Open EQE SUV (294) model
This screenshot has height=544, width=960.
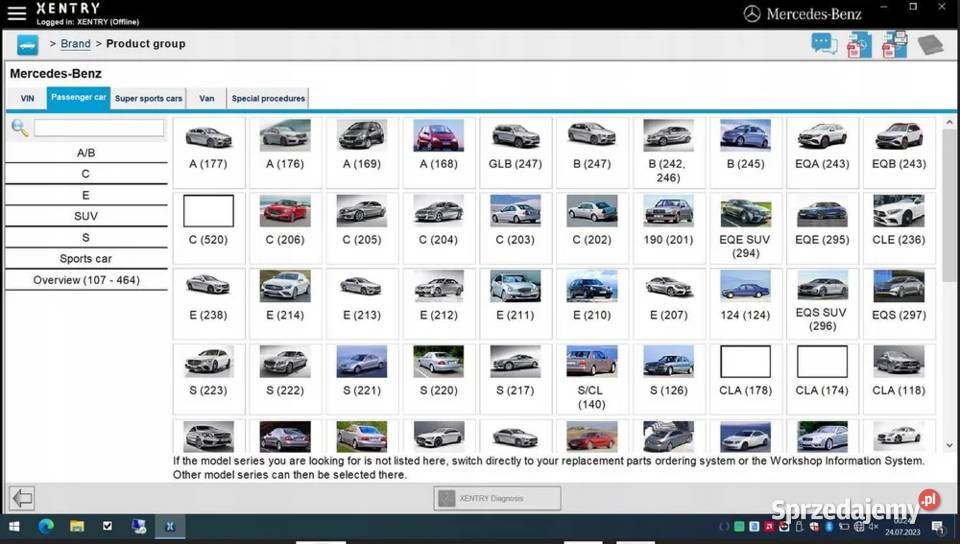pyautogui.click(x=746, y=228)
